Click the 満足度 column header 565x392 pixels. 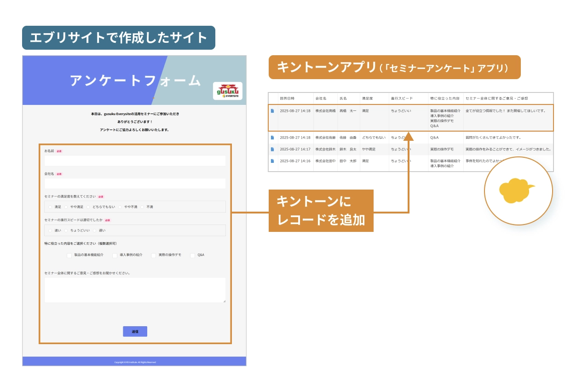[x=367, y=98]
